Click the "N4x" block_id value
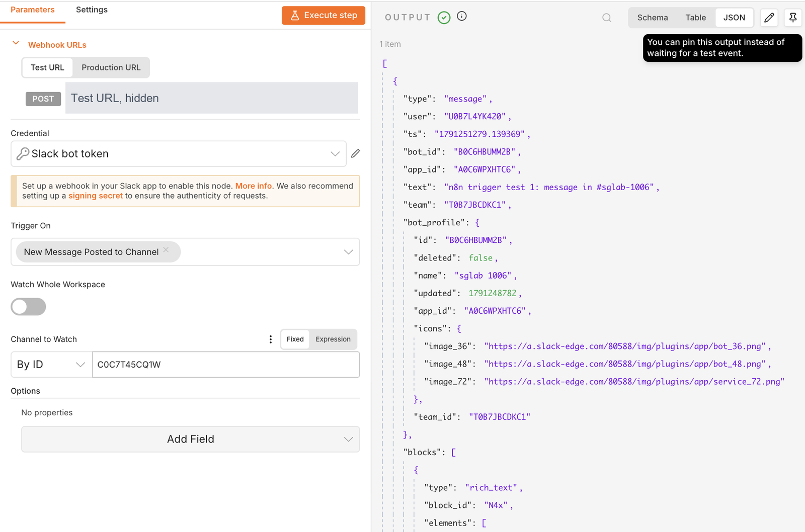Image resolution: width=805 pixels, height=532 pixels. [497, 505]
